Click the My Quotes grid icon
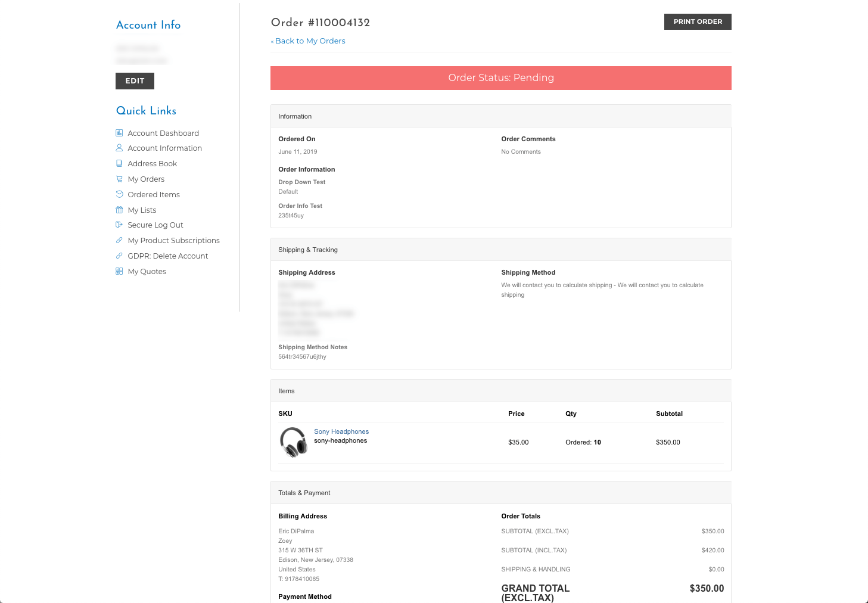868x603 pixels. tap(119, 271)
